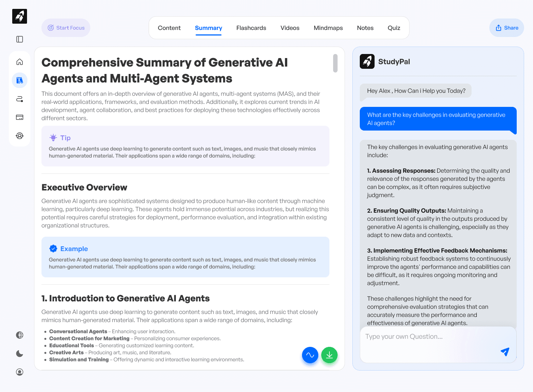533x392 pixels.
Task: Open the language globe icon
Action: (19, 335)
